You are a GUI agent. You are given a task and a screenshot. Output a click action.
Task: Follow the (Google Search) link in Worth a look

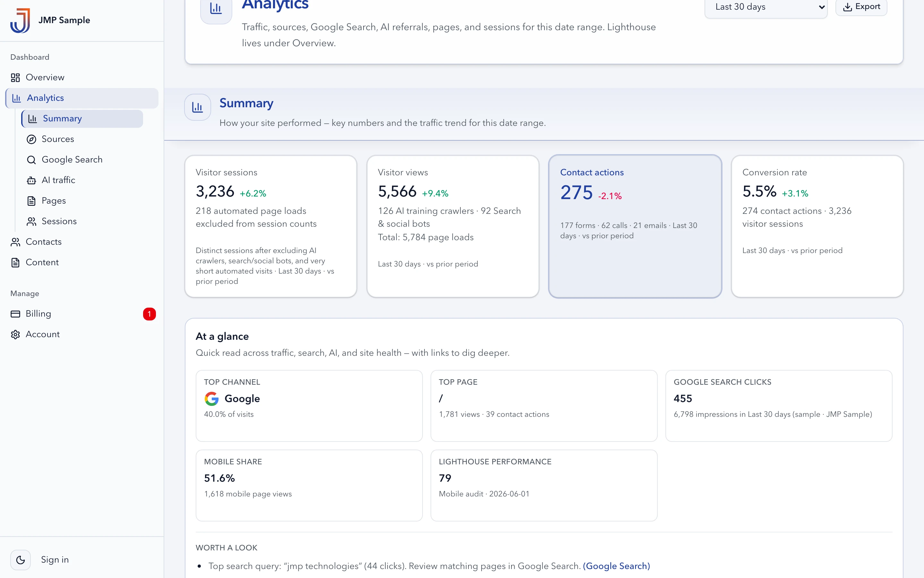tap(616, 566)
